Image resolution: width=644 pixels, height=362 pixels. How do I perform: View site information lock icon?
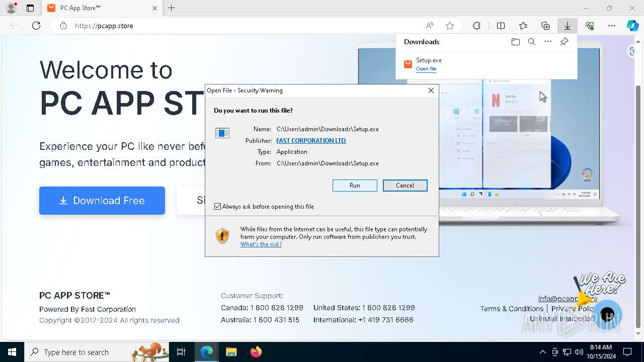[x=63, y=26]
